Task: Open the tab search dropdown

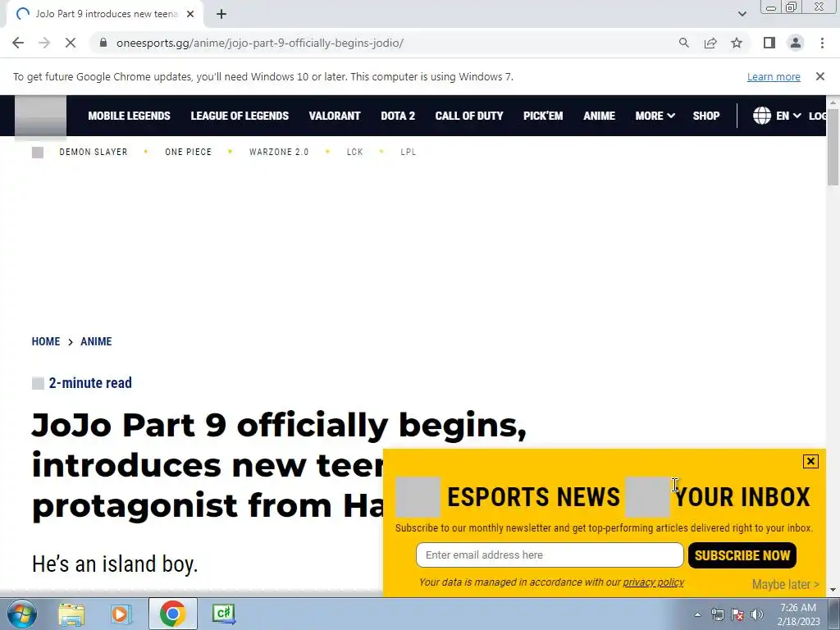Action: pyautogui.click(x=742, y=14)
